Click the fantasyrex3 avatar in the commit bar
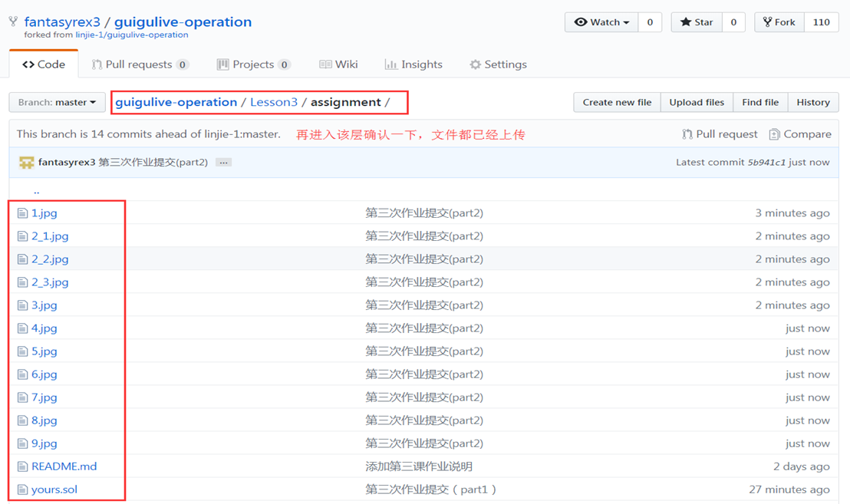 (26, 162)
